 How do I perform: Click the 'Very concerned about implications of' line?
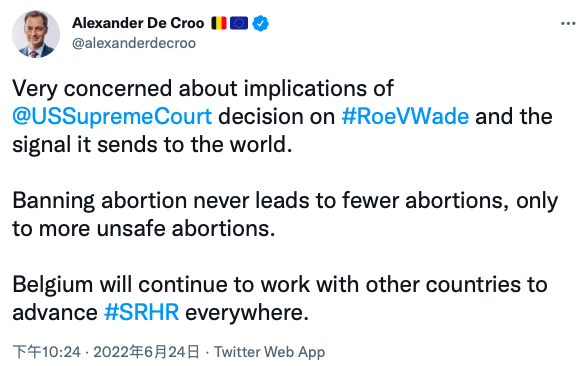[203, 89]
